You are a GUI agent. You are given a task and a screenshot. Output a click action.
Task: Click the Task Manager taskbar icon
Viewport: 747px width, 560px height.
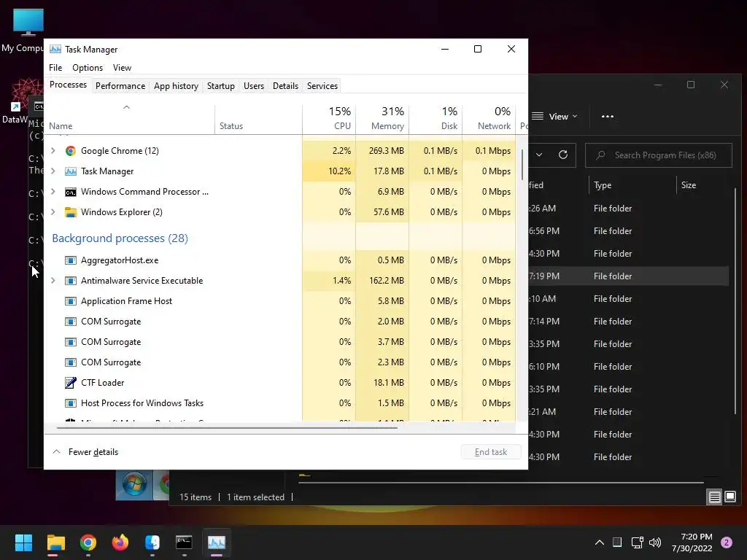point(216,542)
